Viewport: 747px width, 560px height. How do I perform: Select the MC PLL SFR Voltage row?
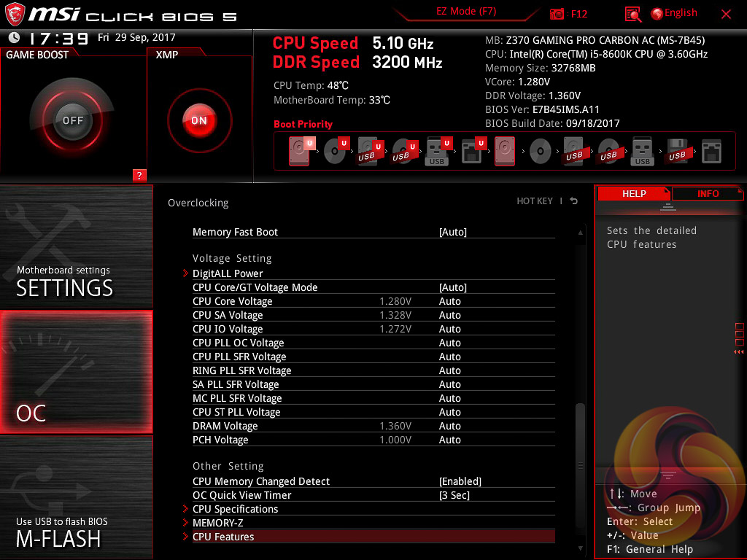click(x=373, y=397)
